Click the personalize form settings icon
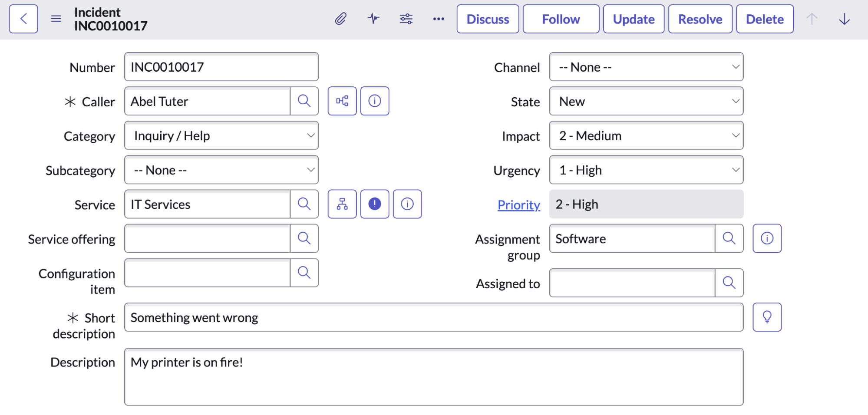The width and height of the screenshot is (868, 415). coord(406,19)
